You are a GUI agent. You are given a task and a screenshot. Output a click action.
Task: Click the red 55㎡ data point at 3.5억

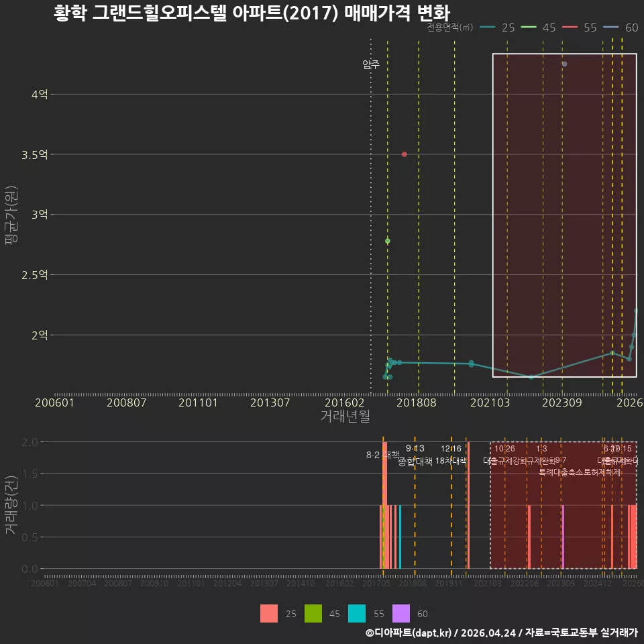point(404,154)
